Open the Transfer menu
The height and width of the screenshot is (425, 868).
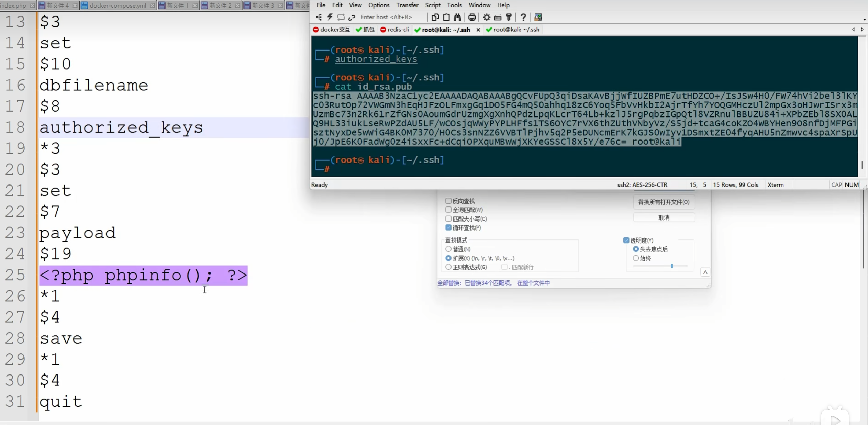407,5
